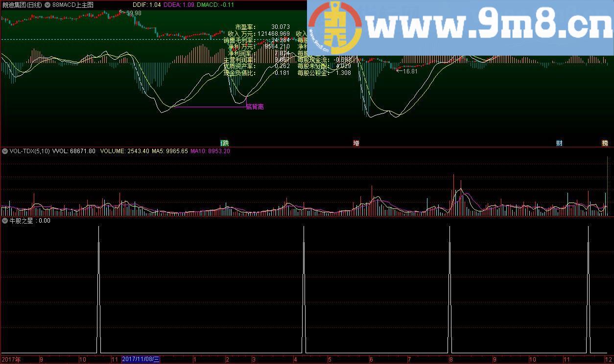This screenshot has width=614, height=364.
Task: Open the 牛股之星 indicator dropdown arrow
Action: pos(5,221)
